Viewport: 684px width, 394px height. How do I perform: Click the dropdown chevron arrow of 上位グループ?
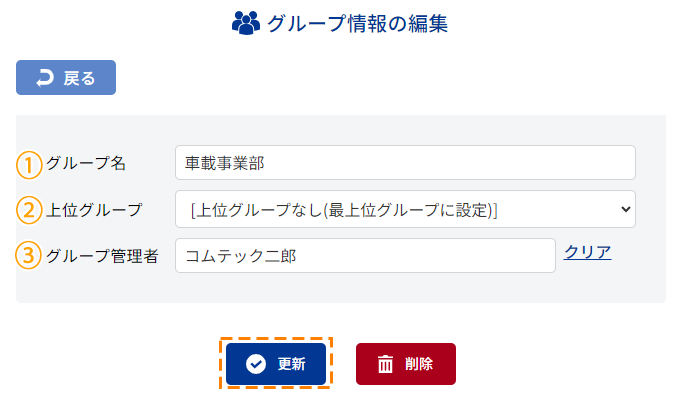(626, 209)
